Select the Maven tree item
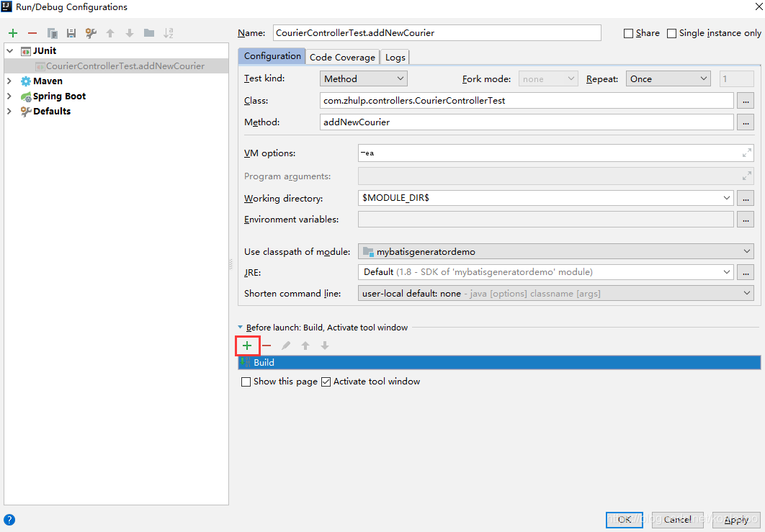This screenshot has height=532, width=765. pos(48,81)
